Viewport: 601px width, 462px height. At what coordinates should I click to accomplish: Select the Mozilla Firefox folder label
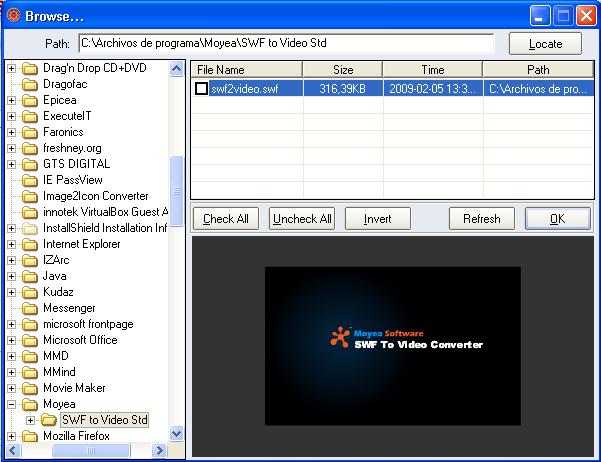[76, 436]
